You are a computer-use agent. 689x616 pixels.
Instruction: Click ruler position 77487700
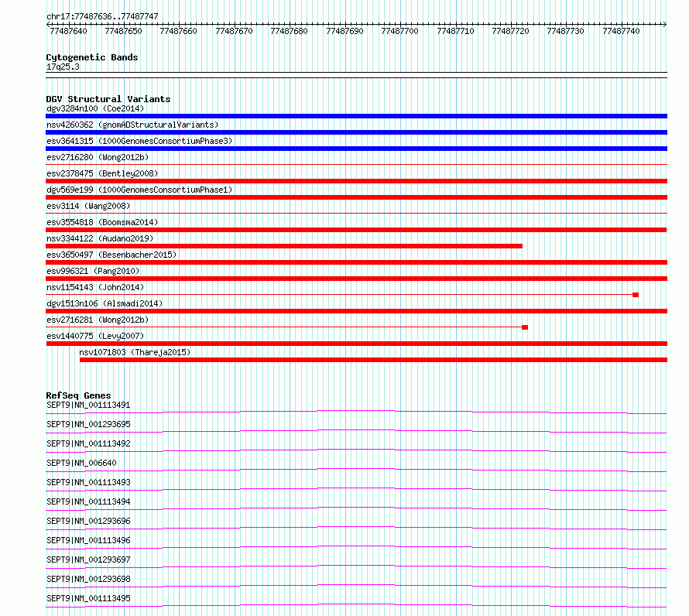tap(400, 31)
